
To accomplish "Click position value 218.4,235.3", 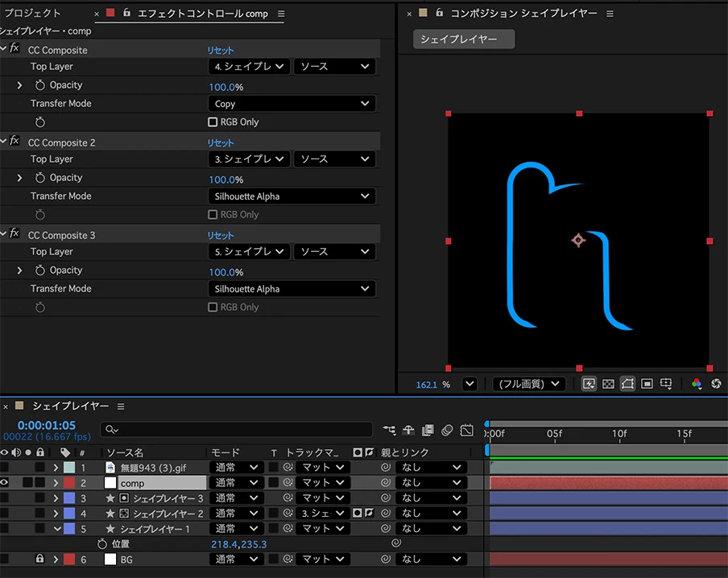I will click(239, 544).
